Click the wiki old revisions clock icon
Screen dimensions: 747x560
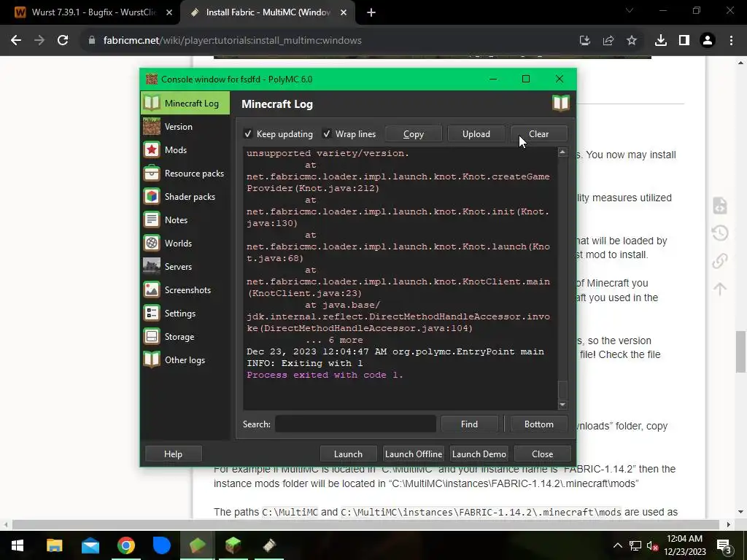coord(720,233)
